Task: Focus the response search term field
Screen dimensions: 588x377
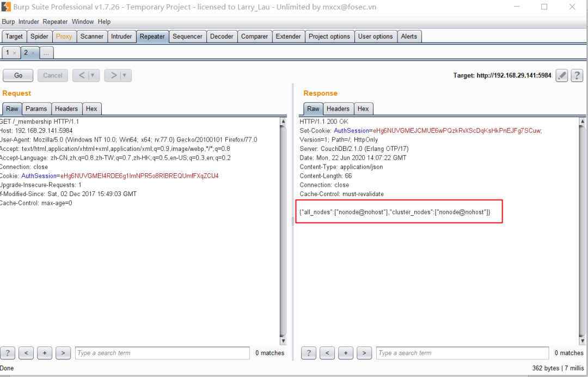Action: [462, 353]
